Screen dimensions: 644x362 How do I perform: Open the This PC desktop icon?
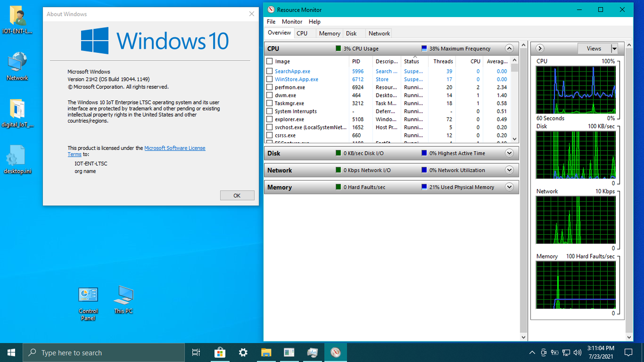[x=123, y=300]
